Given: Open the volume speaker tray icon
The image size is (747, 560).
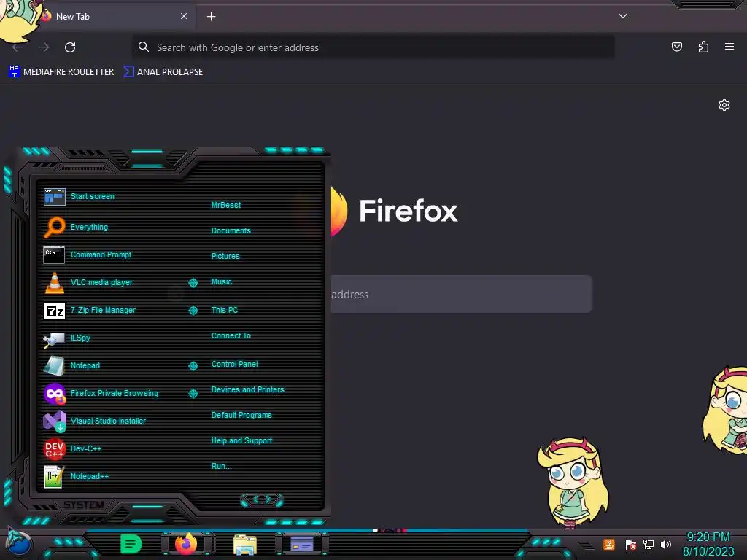Looking at the screenshot, I should [665, 544].
